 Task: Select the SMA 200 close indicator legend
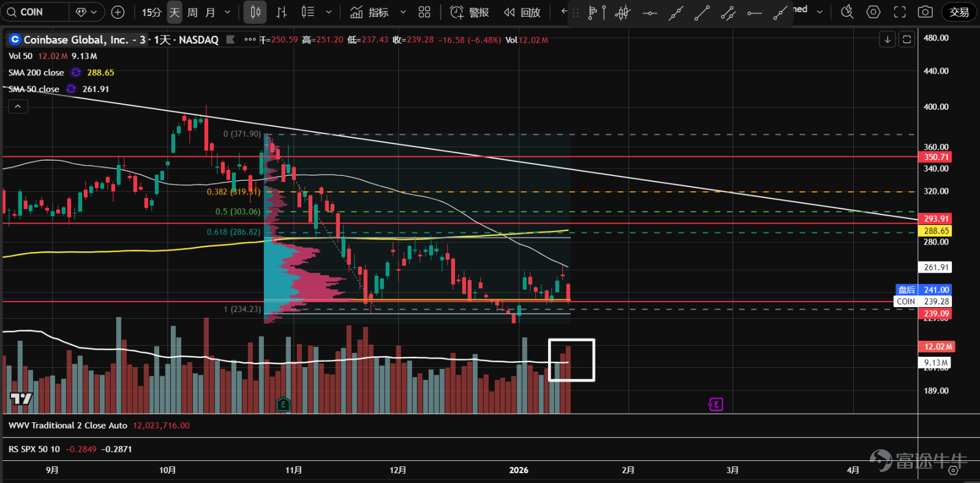pos(36,72)
